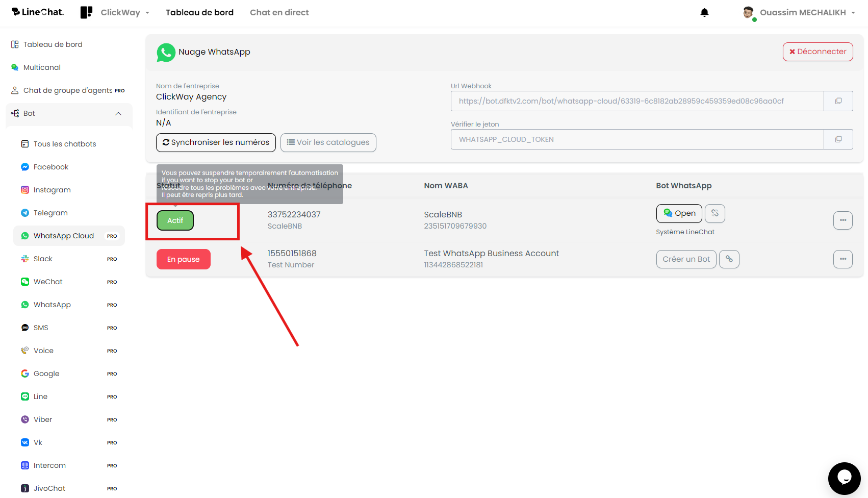
Task: Click the Nom WABA column header
Action: pyautogui.click(x=446, y=186)
